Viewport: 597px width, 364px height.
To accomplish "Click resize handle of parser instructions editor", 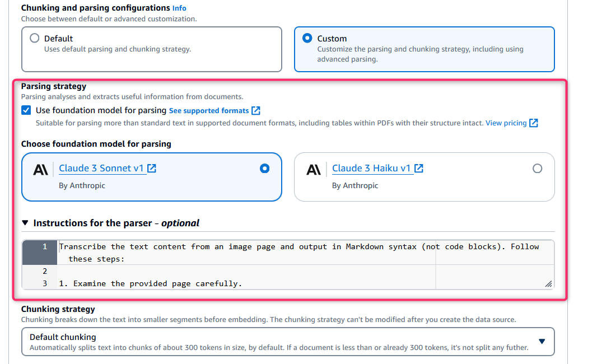I will 548,284.
